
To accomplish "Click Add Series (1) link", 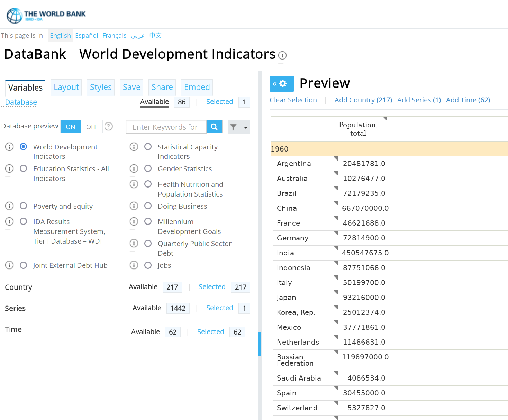I will coord(419,100).
